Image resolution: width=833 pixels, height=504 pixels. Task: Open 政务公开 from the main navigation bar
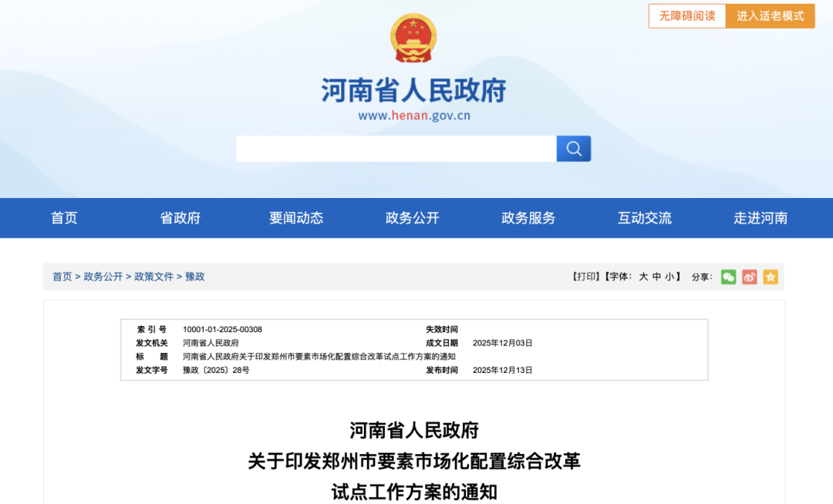tap(412, 218)
